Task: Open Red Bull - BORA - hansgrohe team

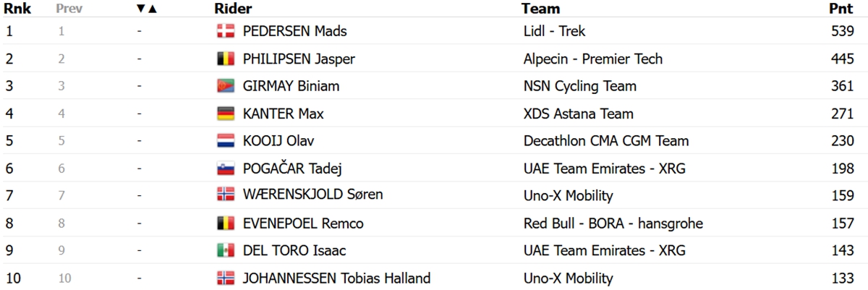Action: [613, 223]
